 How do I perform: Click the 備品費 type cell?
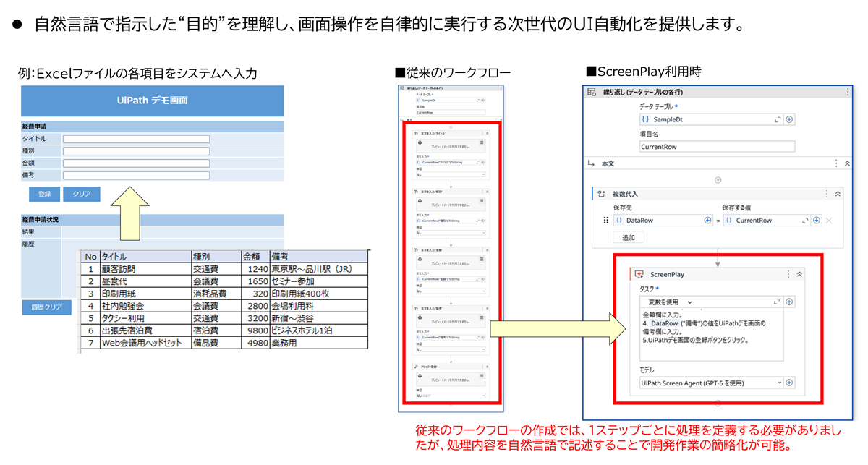click(x=216, y=343)
